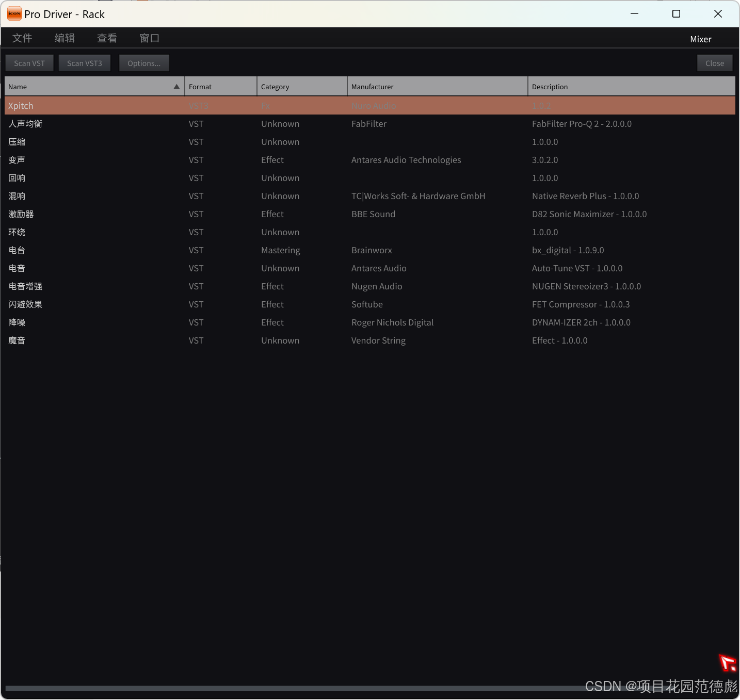Viewport: 740px width, 700px height.
Task: Click TC|Works Soft- & Hardware GmbH cell
Action: [419, 196]
